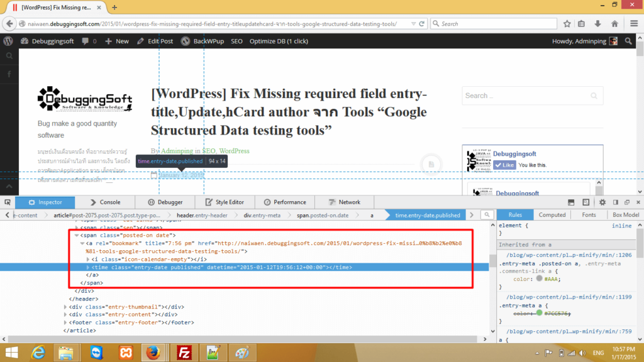The width and height of the screenshot is (644, 362).
Task: Expand the time entry-date published node
Action: pyautogui.click(x=88, y=267)
